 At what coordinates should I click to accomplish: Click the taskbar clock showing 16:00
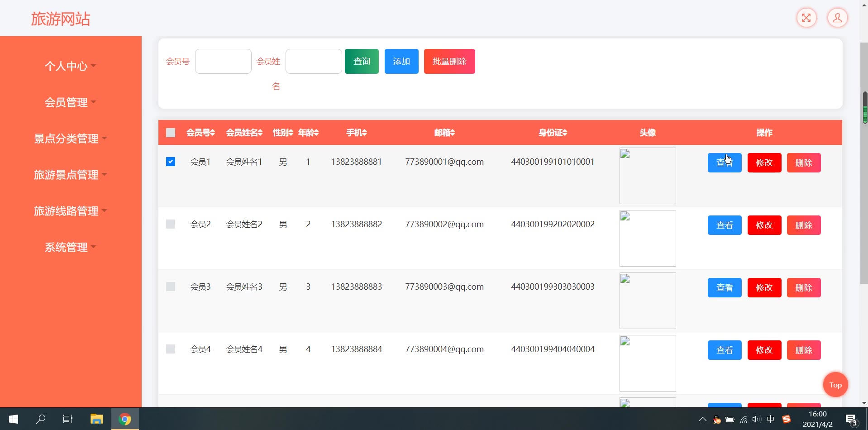[818, 419]
